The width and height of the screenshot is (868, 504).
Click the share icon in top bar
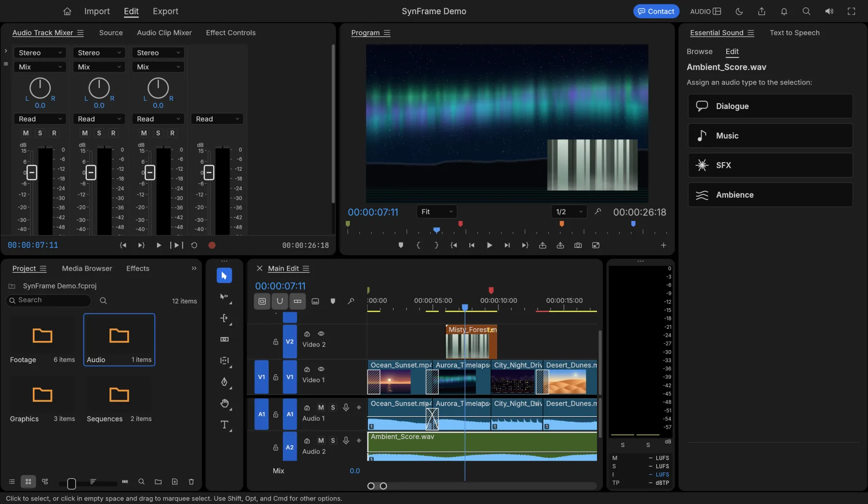click(x=762, y=11)
